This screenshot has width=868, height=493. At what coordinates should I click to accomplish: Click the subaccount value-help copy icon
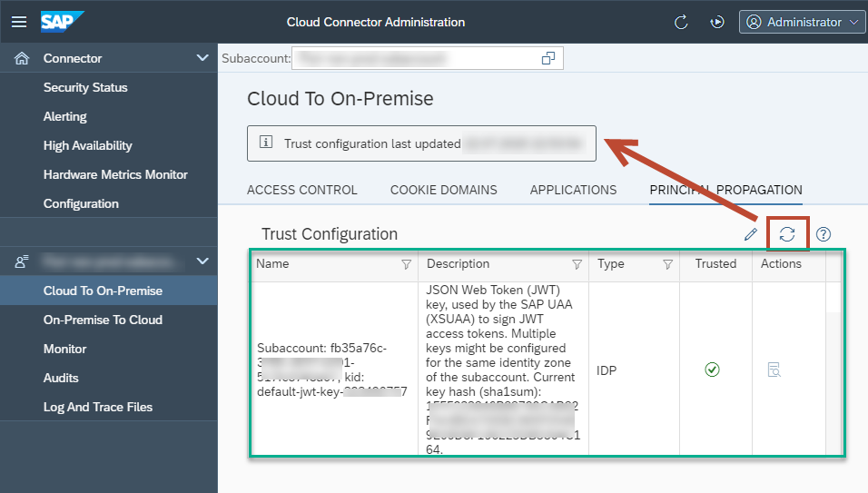[x=548, y=58]
